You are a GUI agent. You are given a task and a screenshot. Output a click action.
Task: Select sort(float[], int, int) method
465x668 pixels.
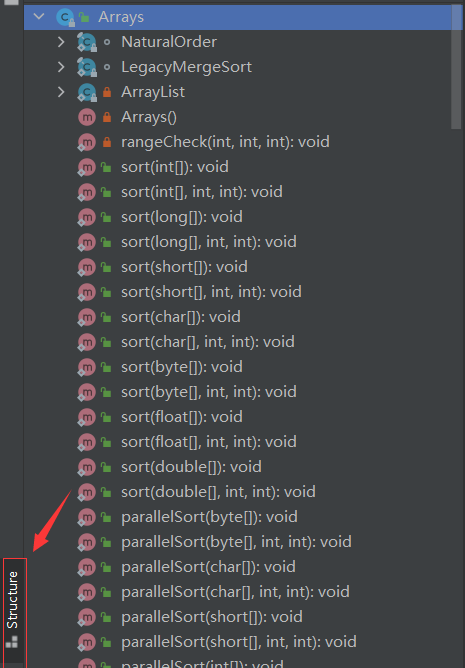(208, 442)
